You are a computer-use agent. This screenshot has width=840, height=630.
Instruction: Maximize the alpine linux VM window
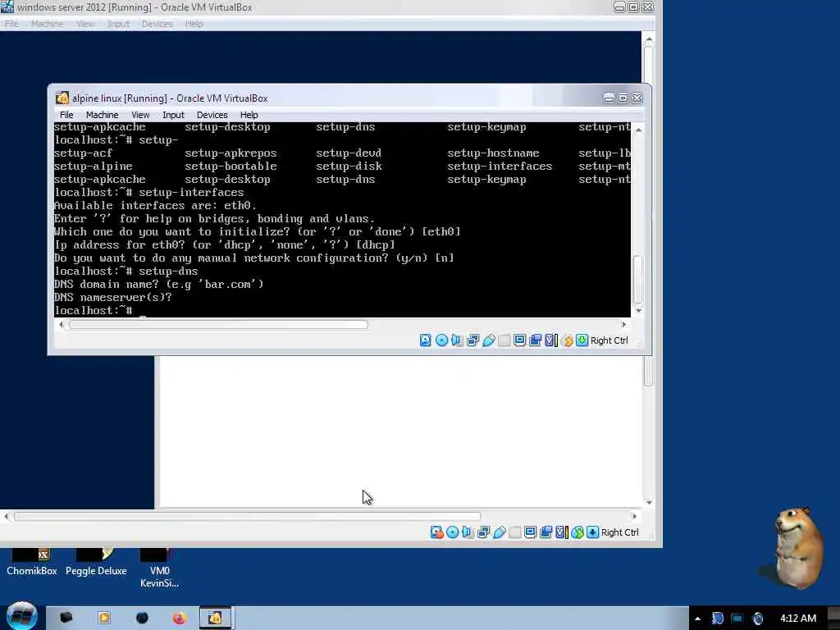point(623,98)
